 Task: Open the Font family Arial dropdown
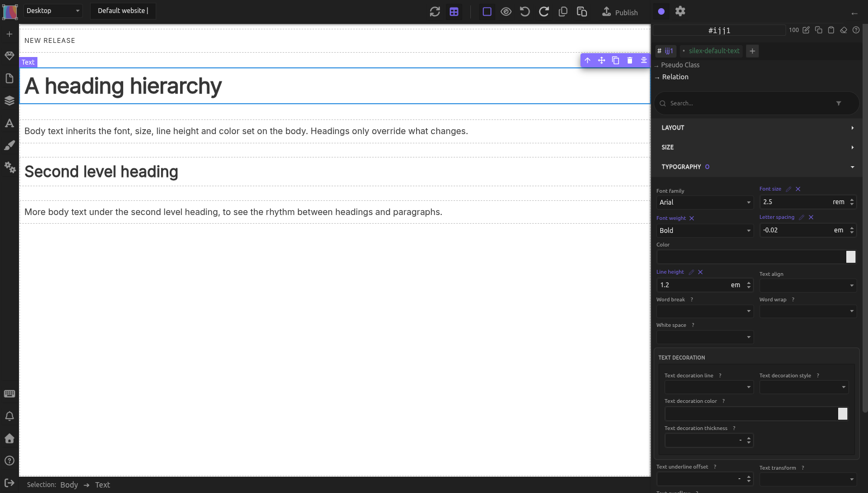tap(705, 203)
